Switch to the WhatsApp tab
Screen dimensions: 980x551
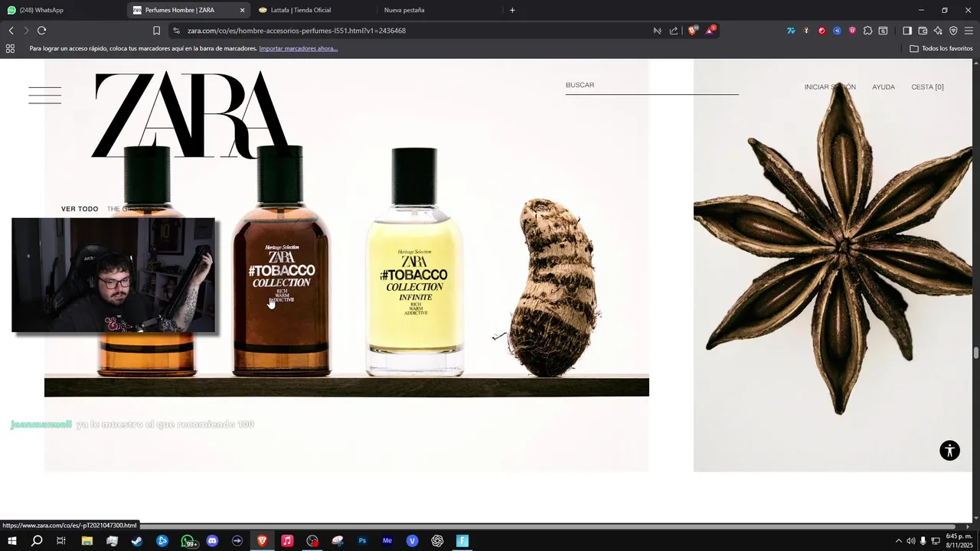click(x=61, y=10)
